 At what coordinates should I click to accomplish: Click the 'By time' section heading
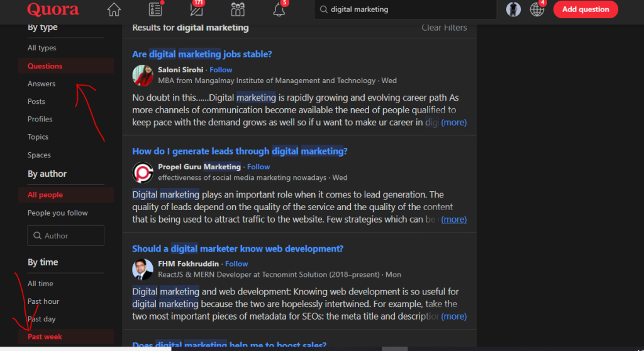[43, 262]
